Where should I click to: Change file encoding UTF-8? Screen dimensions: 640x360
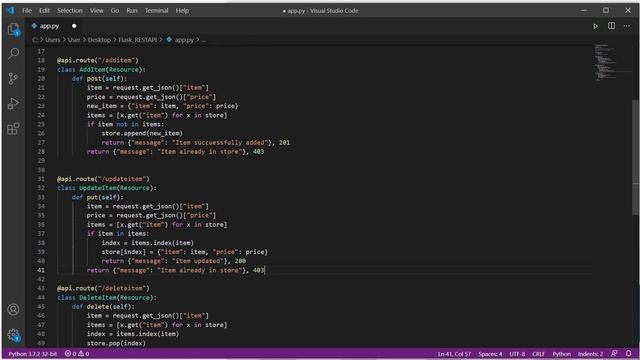pos(517,354)
